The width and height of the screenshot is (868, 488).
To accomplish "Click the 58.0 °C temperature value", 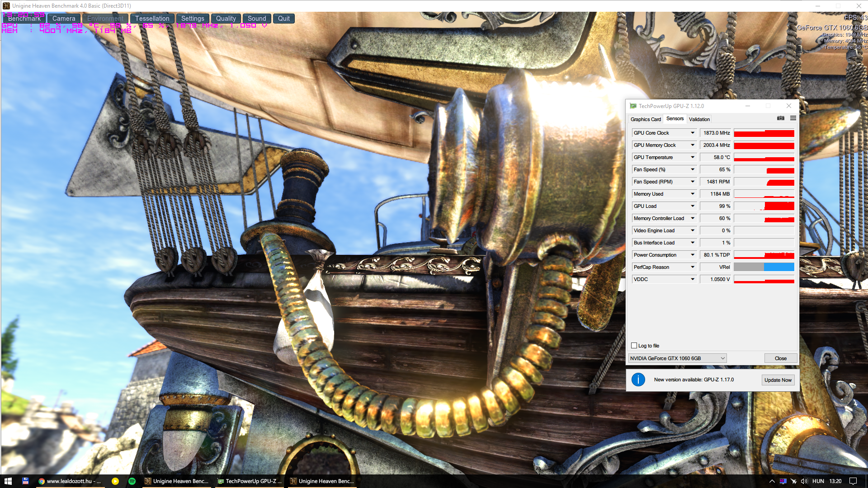I will tap(716, 157).
